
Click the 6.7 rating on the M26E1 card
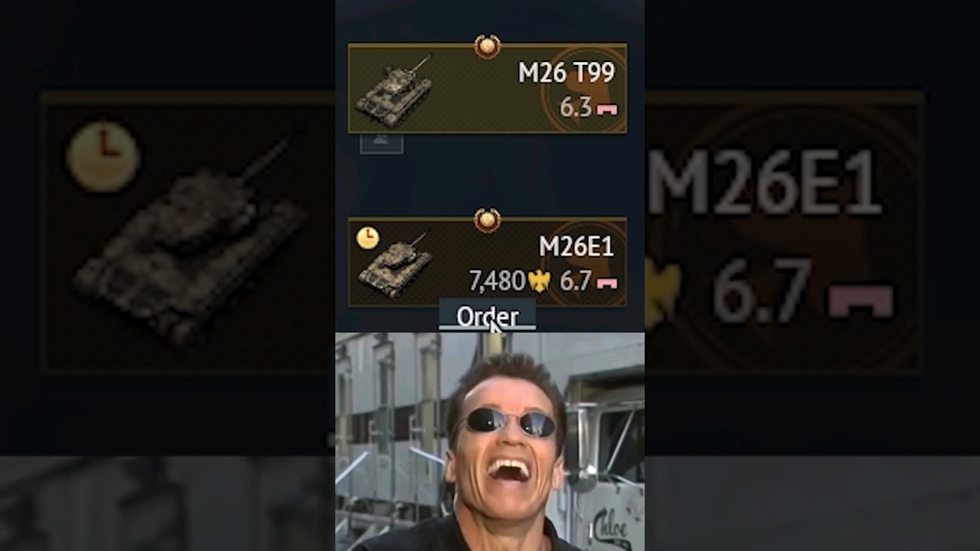click(x=575, y=282)
